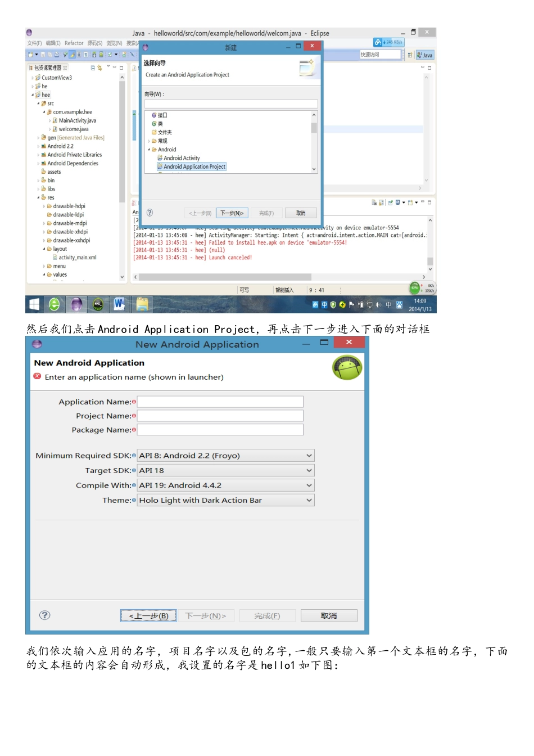
Task: Click <上一步(B) in New Android Application
Action: [x=149, y=616]
